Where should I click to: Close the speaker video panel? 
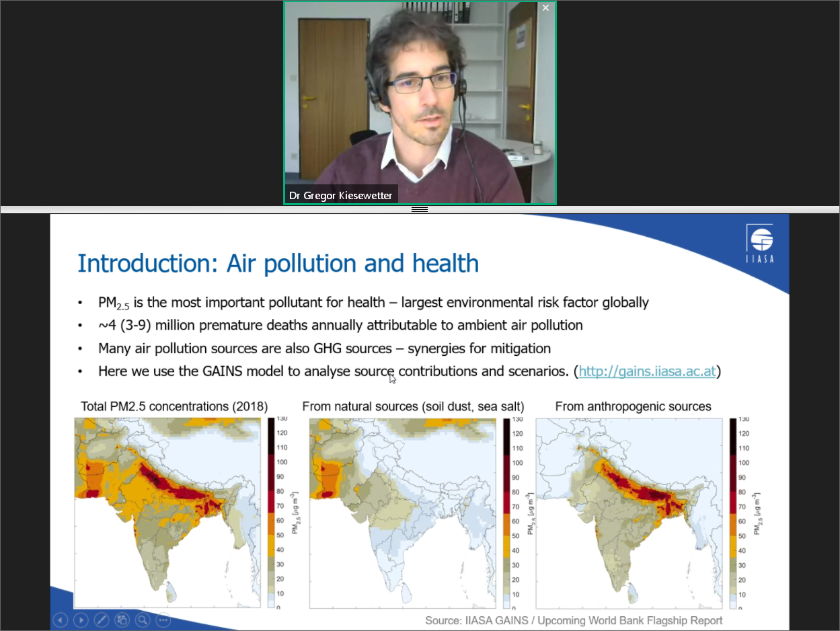coord(545,8)
